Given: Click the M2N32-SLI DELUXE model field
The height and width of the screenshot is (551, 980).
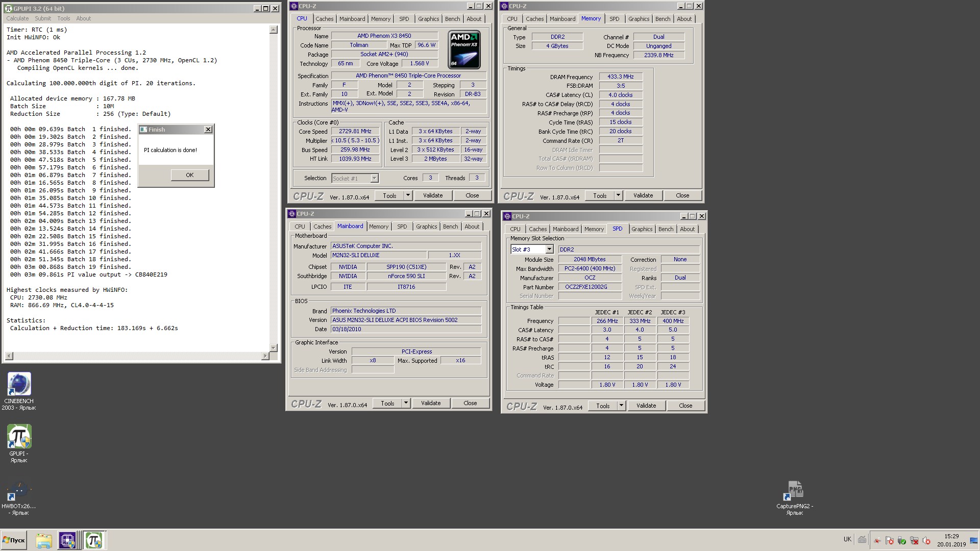Looking at the screenshot, I should (x=378, y=255).
